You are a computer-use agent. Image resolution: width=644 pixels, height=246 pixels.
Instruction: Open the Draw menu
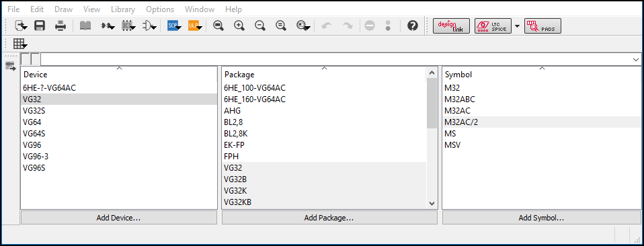[x=63, y=9]
